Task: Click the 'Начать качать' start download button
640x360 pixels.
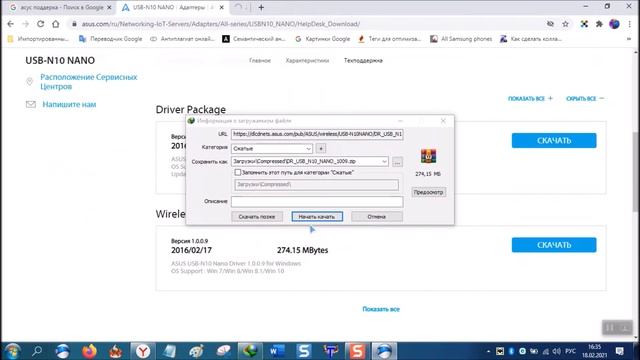Action: (317, 217)
